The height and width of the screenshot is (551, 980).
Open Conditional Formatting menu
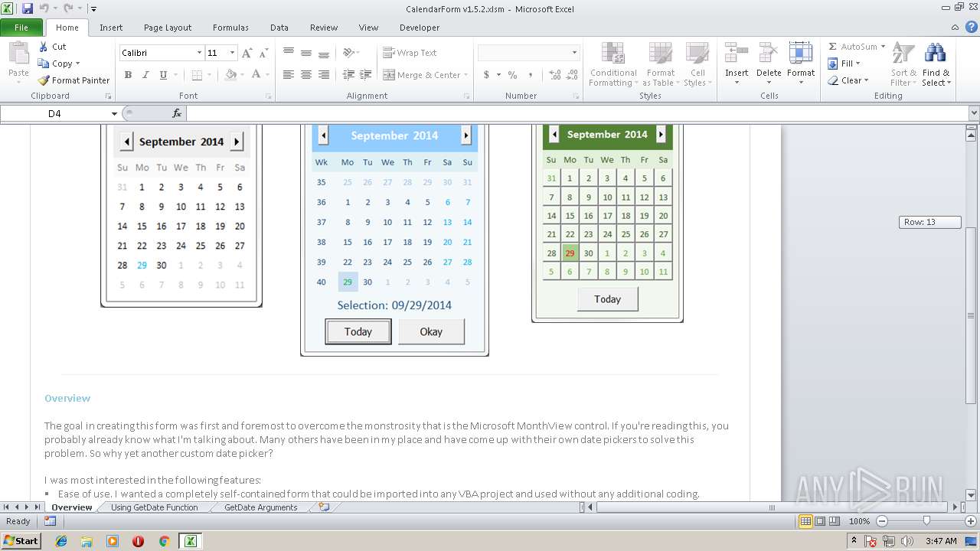(x=612, y=64)
